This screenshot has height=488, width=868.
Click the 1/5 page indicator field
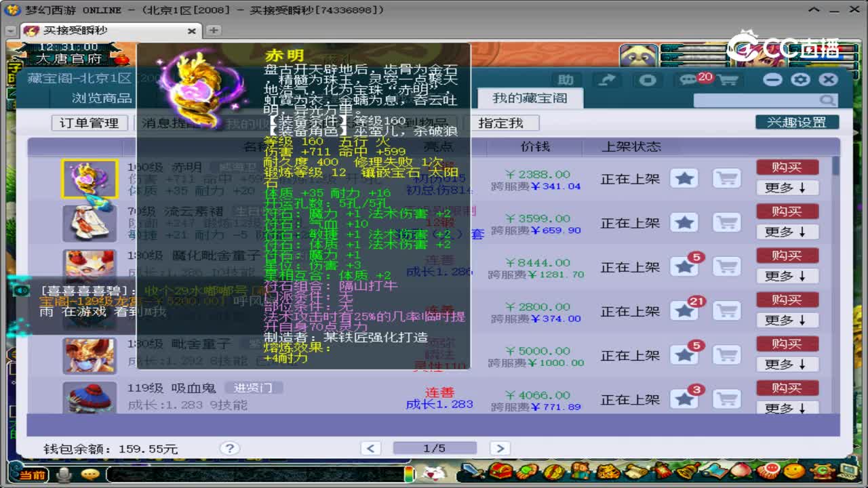coord(435,448)
